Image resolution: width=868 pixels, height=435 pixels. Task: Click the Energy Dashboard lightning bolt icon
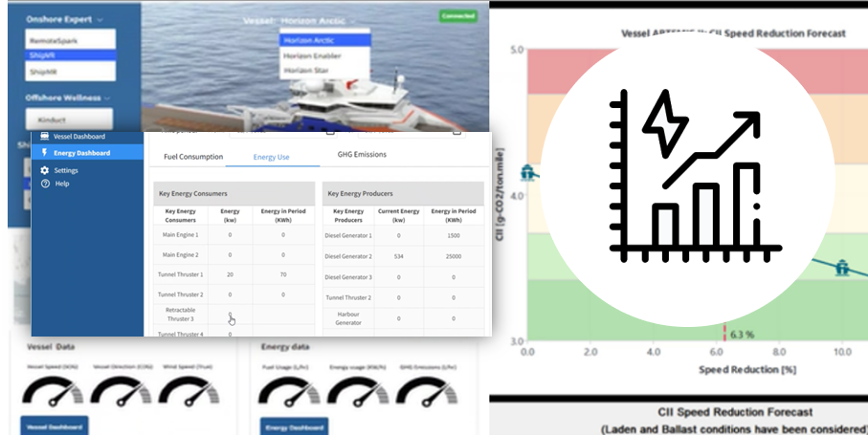point(44,153)
